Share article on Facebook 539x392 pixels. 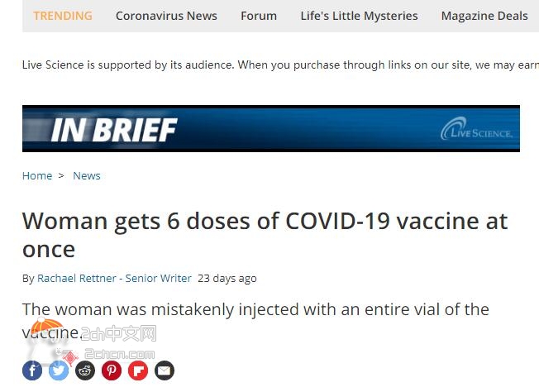(x=32, y=370)
